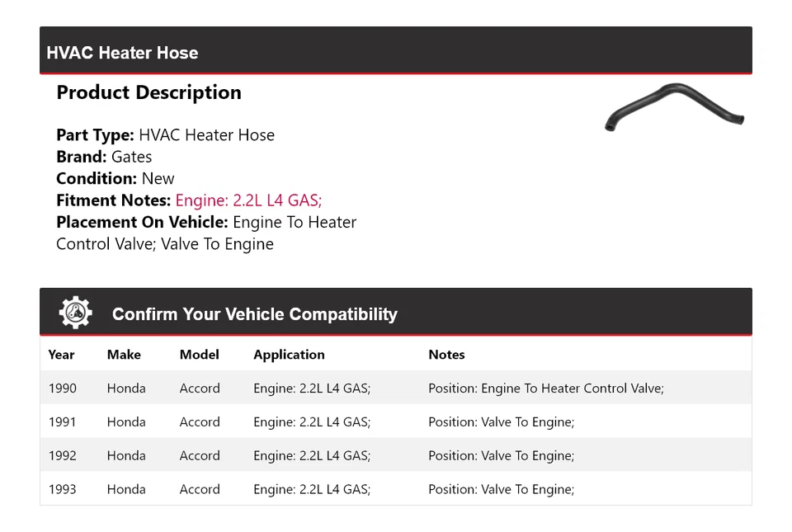Open the heater hose product image
This screenshot has width=792, height=532.
(674, 106)
